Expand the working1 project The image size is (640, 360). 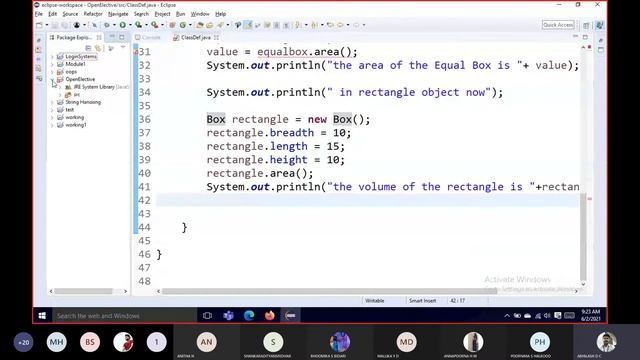(x=52, y=125)
